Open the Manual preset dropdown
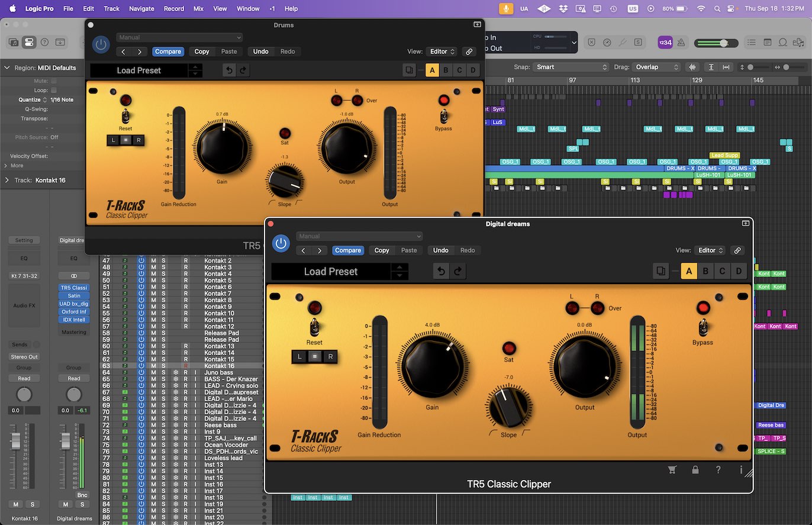 point(359,236)
